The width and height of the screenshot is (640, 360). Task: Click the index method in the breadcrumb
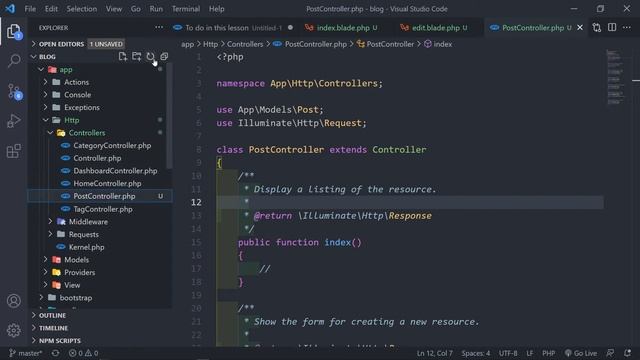(438, 44)
